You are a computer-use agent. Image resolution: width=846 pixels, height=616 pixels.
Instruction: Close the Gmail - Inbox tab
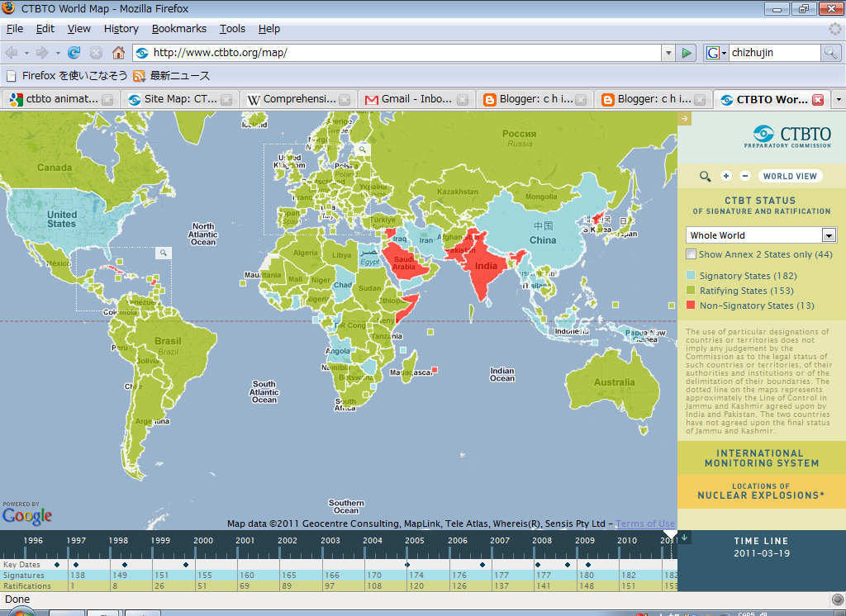pos(463,100)
